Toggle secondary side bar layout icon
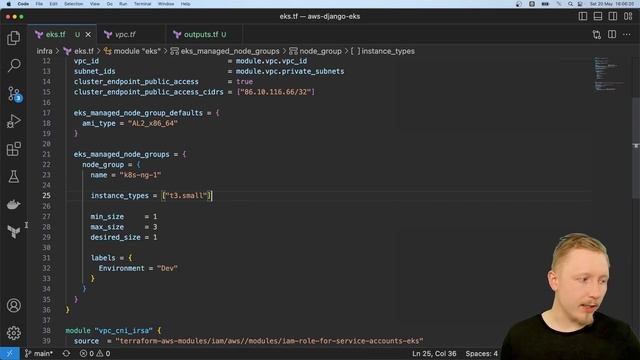Image resolution: width=640 pixels, height=360 pixels. [x=613, y=16]
